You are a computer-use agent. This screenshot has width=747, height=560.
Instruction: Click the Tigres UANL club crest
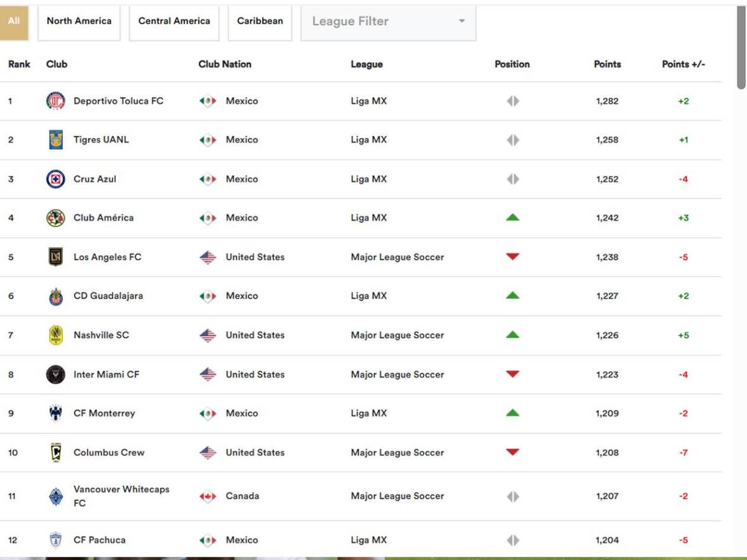(x=55, y=140)
